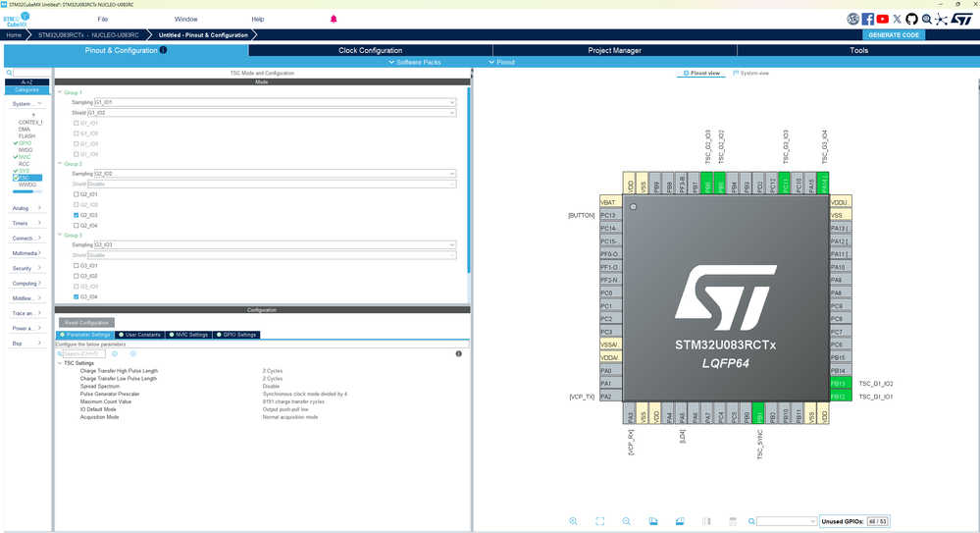The width and height of the screenshot is (980, 533).
Task: Click the rotate counterclockwise pinout icon
Action: point(680,521)
